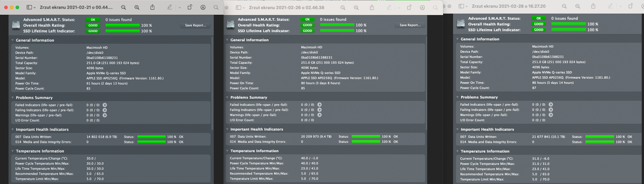The image size is (644, 184).
Task: Zoom out in the 2021-02-28 Preview window
Action: point(564,6)
